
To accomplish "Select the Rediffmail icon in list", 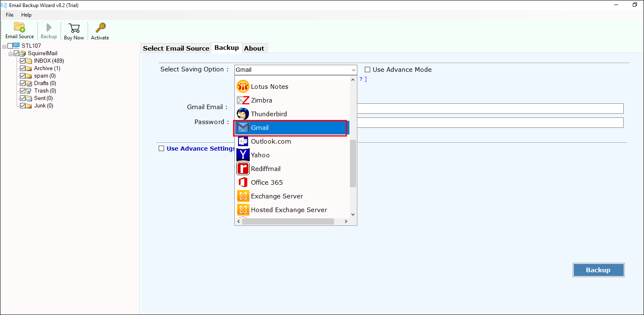I will click(x=243, y=168).
